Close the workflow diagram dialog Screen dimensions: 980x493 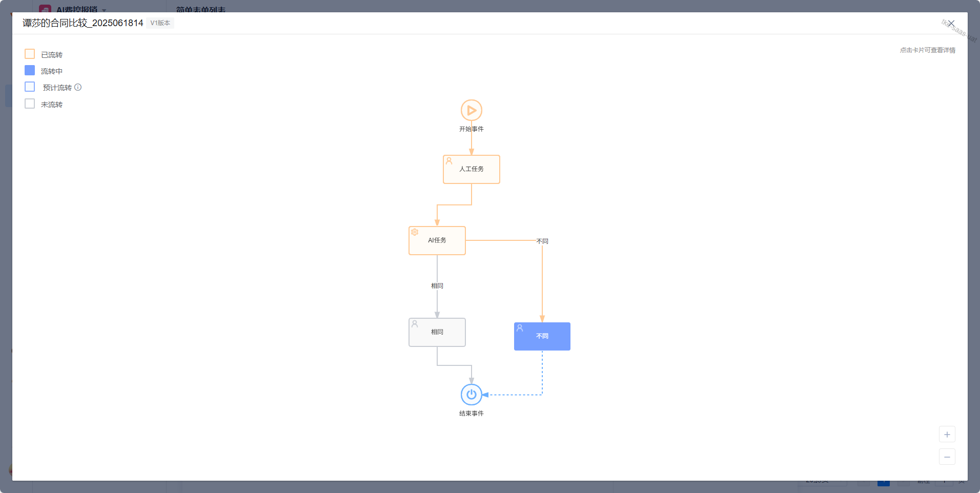(951, 24)
